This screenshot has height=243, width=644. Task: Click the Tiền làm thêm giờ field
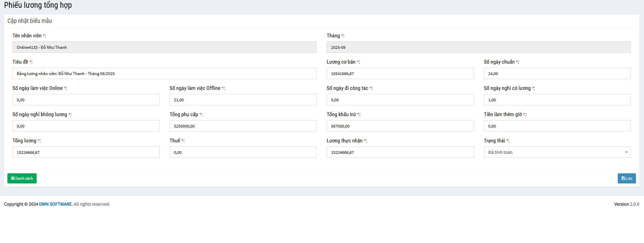pos(557,126)
